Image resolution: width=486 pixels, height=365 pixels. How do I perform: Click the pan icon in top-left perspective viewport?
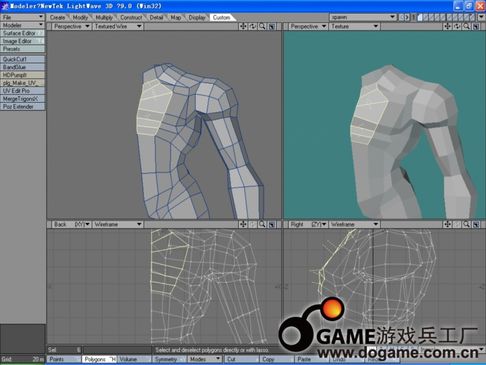(x=243, y=26)
